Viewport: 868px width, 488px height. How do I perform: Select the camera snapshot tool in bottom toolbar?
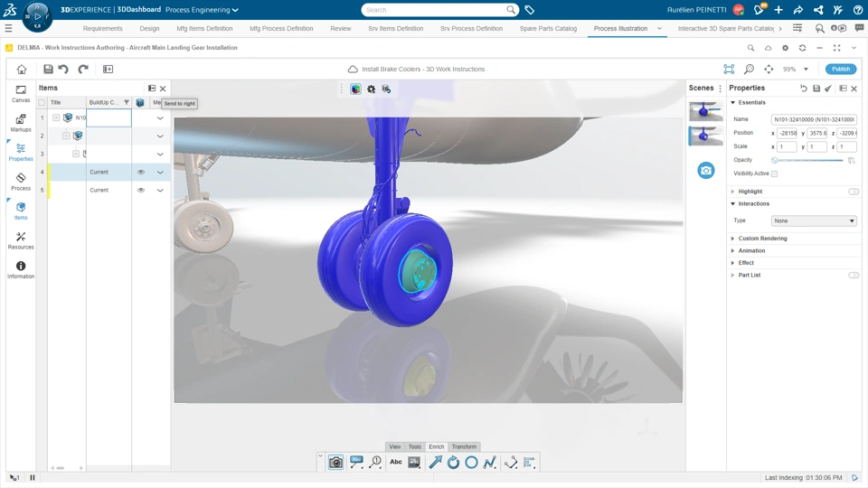point(335,462)
